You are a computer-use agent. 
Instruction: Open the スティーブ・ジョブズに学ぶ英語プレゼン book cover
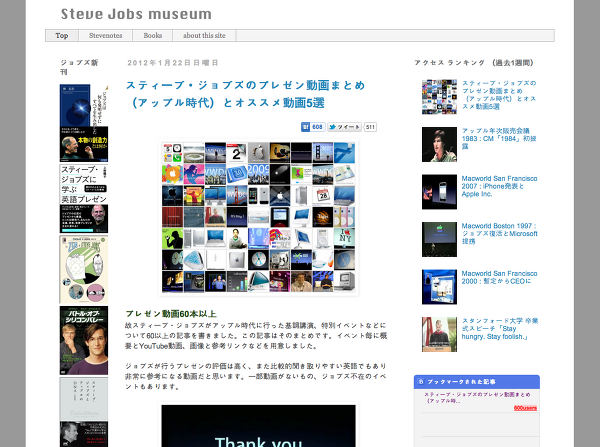tap(84, 199)
